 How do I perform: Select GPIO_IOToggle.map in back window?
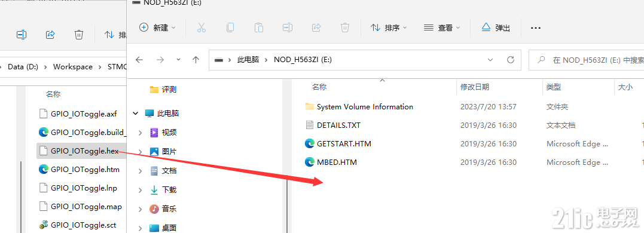point(86,207)
